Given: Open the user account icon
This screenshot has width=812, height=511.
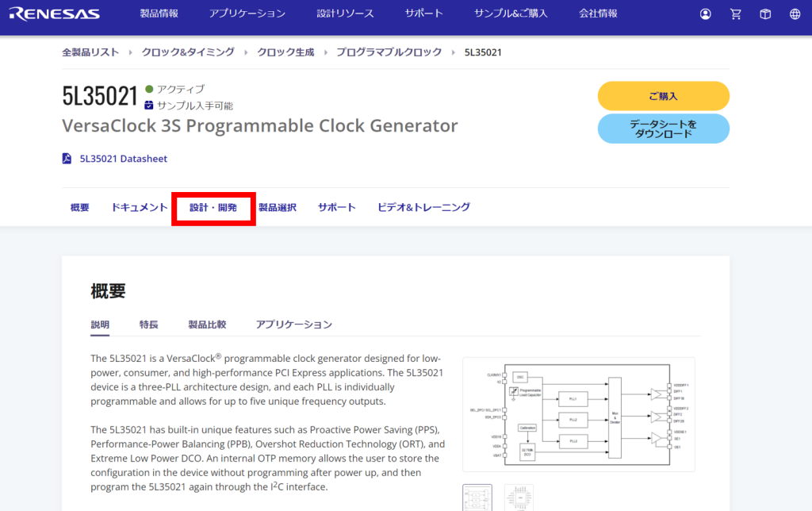Looking at the screenshot, I should pos(705,13).
